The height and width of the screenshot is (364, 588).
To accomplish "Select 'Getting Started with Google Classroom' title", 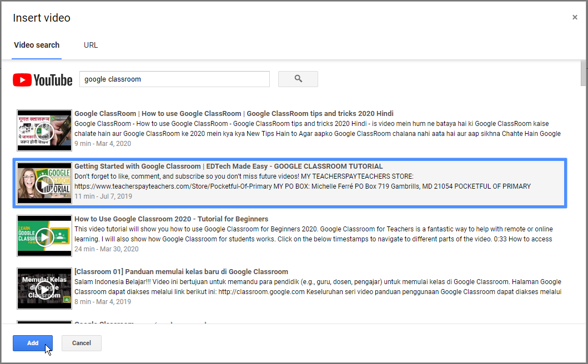I will point(228,166).
